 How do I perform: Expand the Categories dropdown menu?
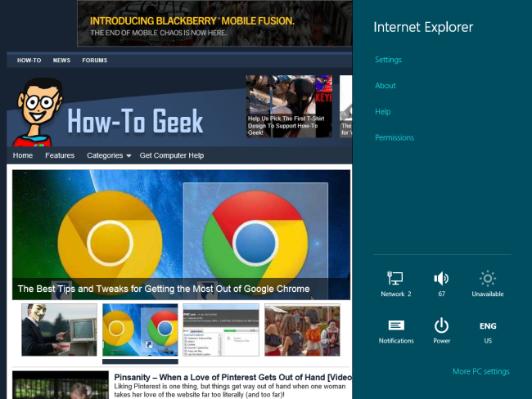coord(109,155)
